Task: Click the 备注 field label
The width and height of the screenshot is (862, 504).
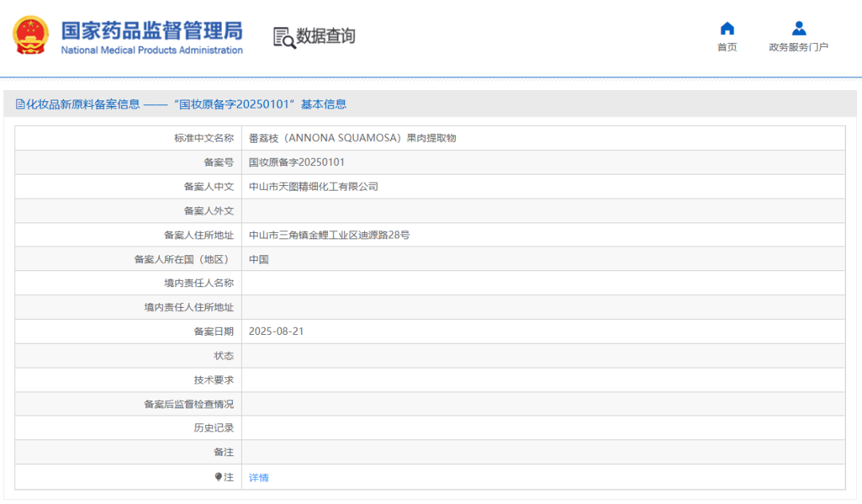Action: point(223,452)
